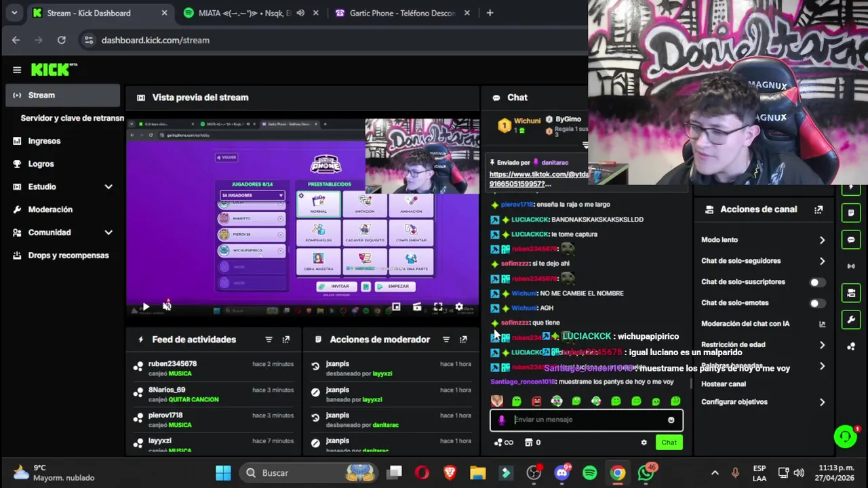Open Spotify from the taskbar
The image size is (868, 488).
590,473
